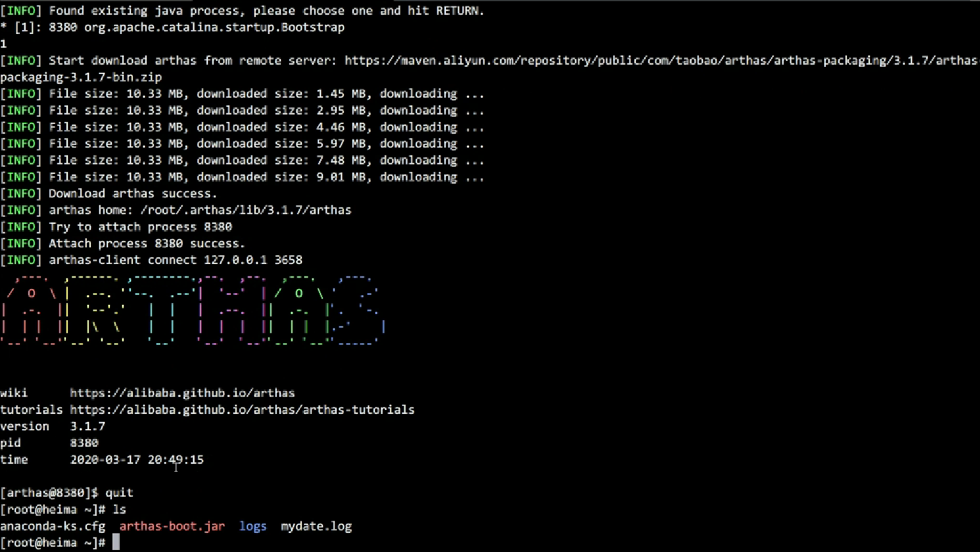
Task: Select the mydate.log file name
Action: 316,526
